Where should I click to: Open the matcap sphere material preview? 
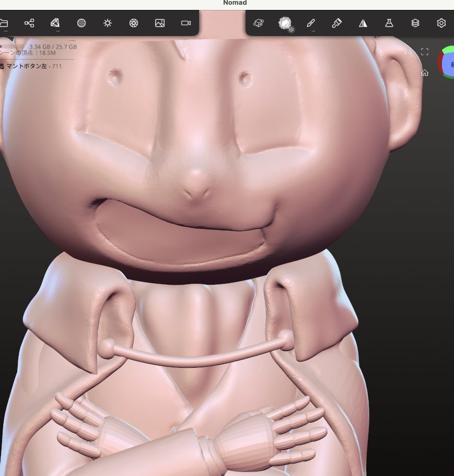click(285, 23)
